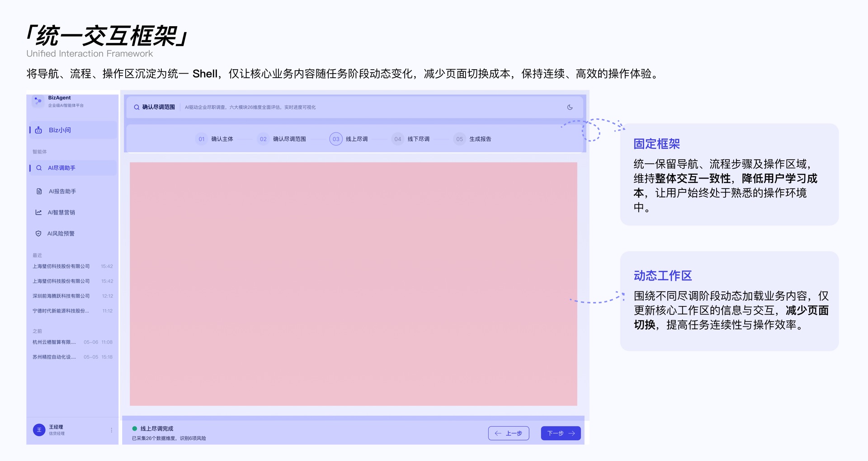Toggle dark mode moon icon
Screen dimensions: 868x461
click(x=570, y=107)
